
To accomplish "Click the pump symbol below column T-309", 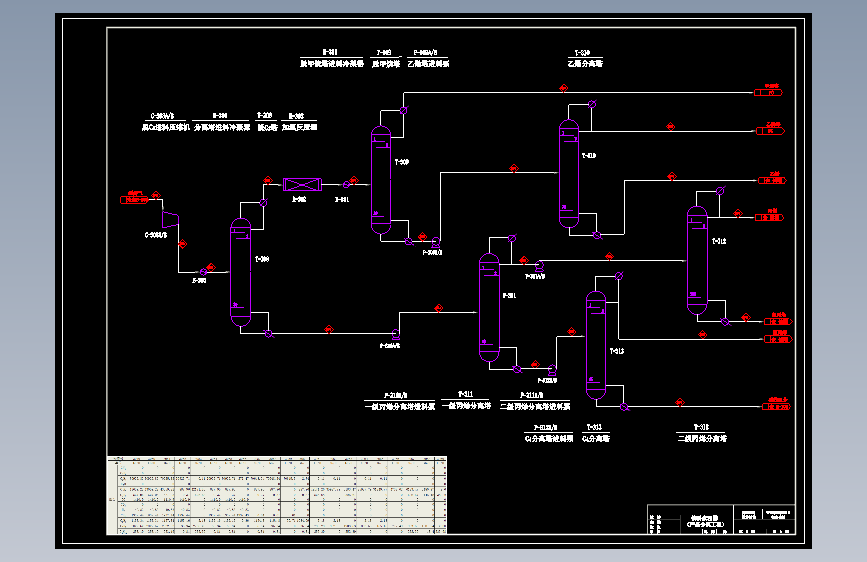I will [x=436, y=243].
